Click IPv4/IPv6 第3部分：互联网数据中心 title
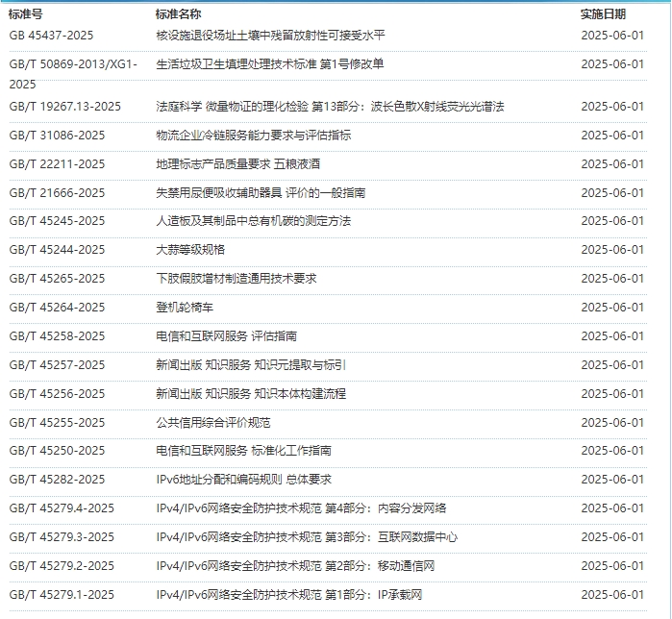 307,536
